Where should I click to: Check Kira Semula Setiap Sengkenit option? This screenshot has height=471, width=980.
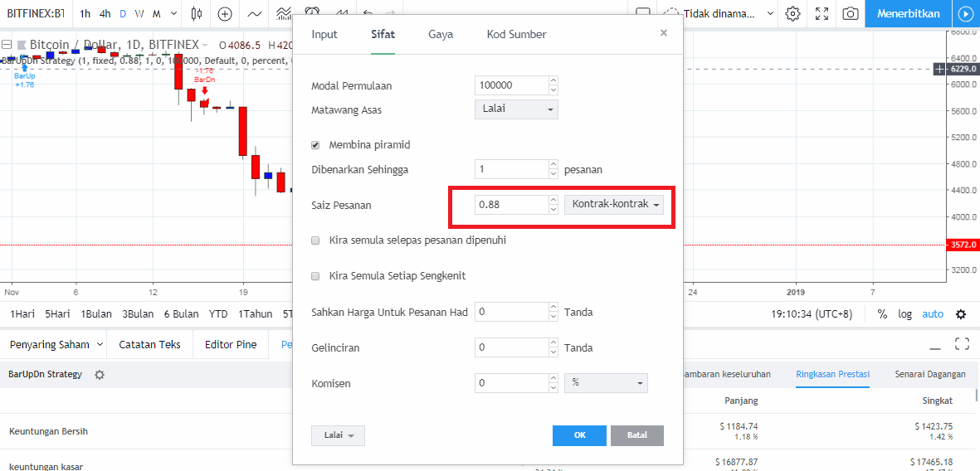(x=315, y=275)
